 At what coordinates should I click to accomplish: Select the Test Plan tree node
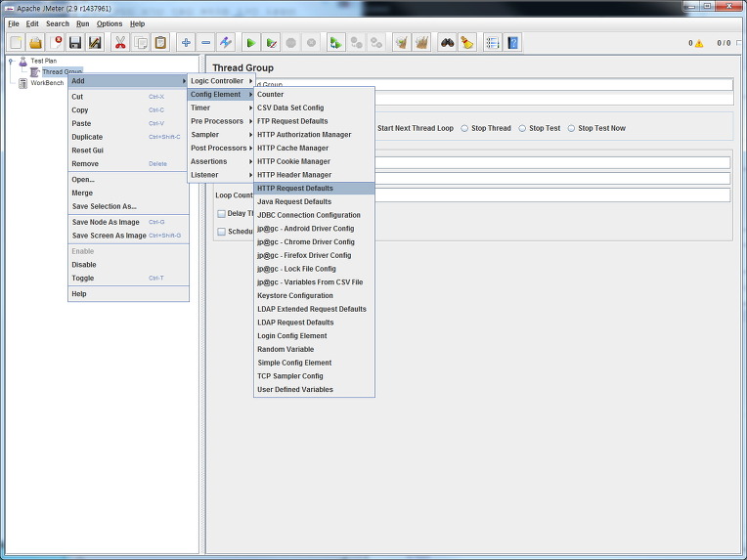pyautogui.click(x=43, y=61)
